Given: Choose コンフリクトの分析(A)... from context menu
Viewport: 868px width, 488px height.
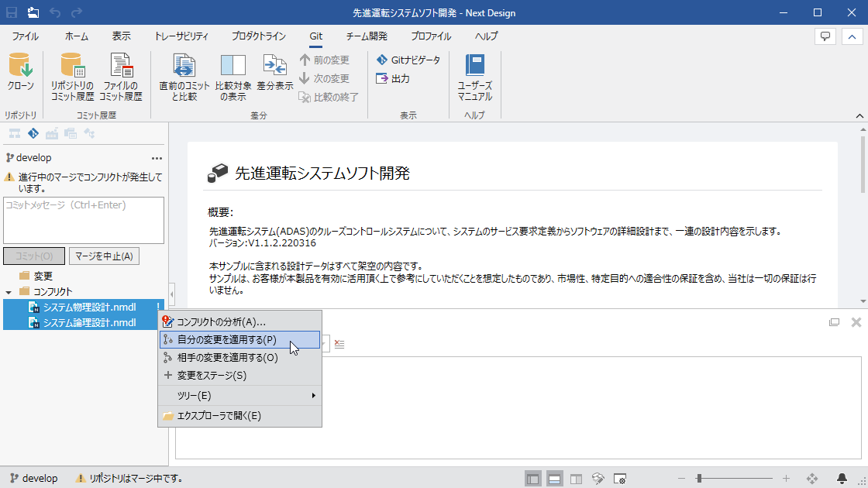Looking at the screenshot, I should coord(239,322).
